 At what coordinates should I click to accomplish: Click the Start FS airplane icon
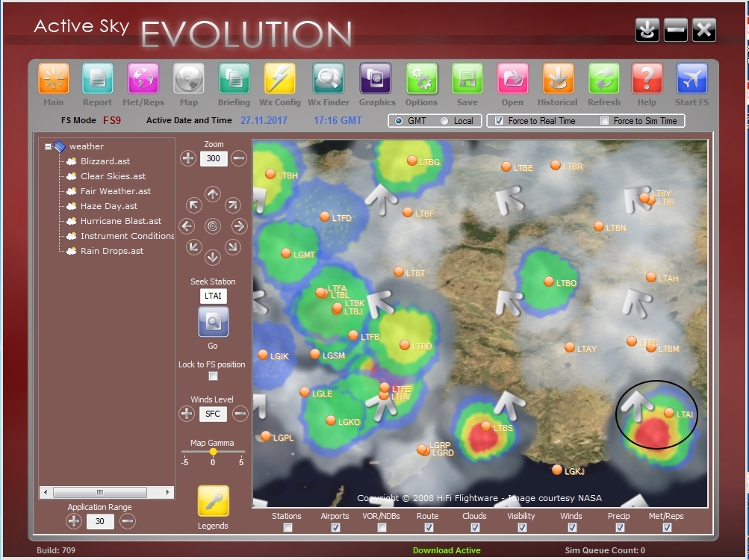click(691, 78)
